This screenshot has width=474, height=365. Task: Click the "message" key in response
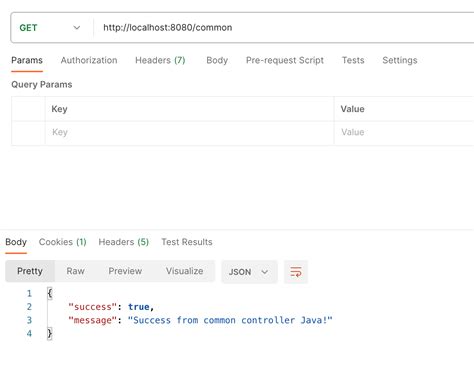(92, 320)
